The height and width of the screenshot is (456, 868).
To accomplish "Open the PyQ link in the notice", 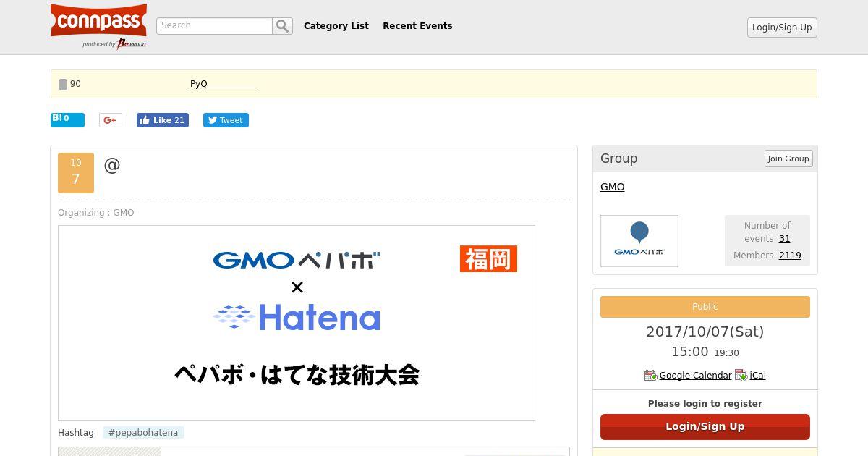I will click(x=224, y=84).
